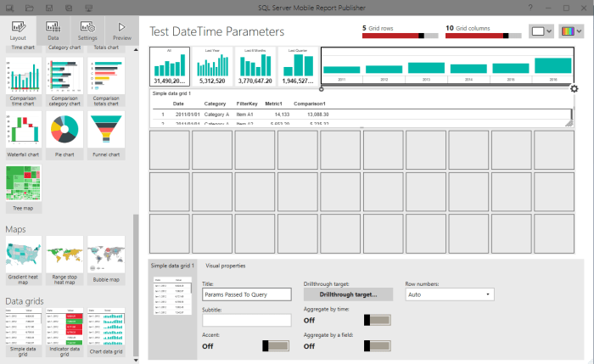
Task: Select the Comparison totals chart visual
Action: coord(106,82)
